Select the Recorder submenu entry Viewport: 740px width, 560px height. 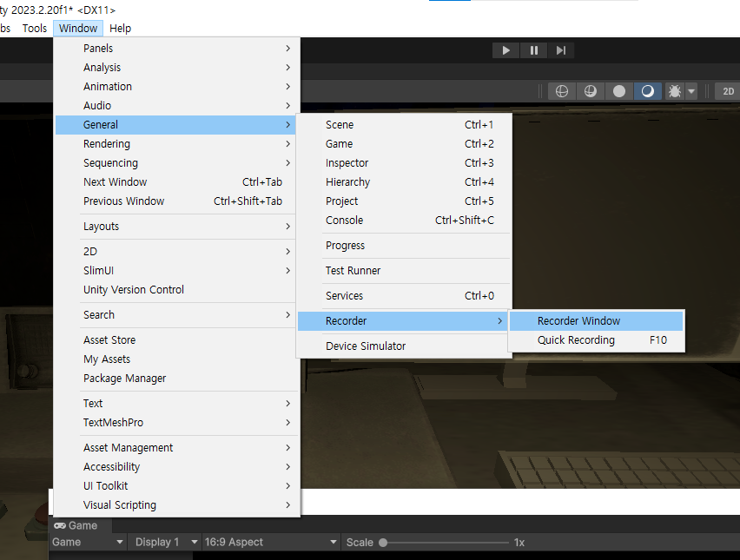404,321
